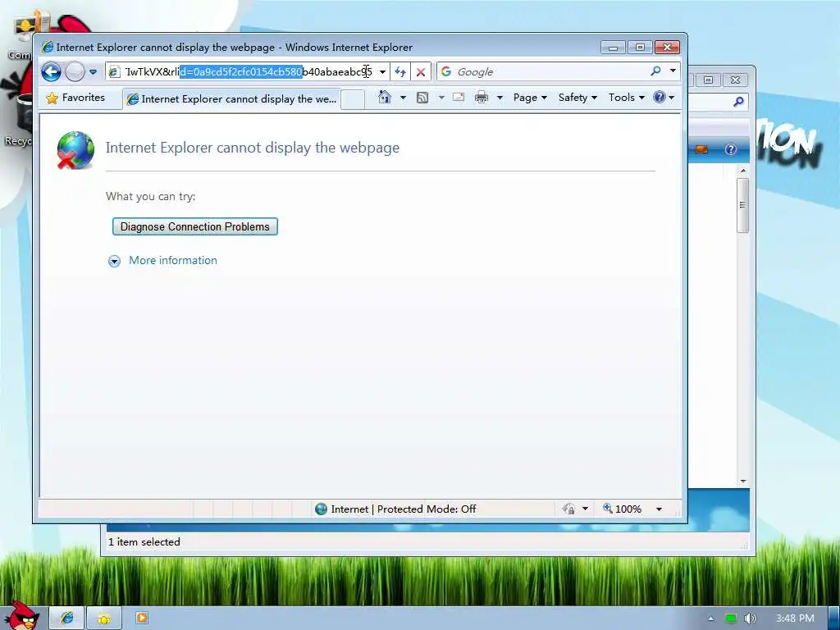Open the volume speaker tray icon
The image size is (840, 630).
click(x=750, y=619)
